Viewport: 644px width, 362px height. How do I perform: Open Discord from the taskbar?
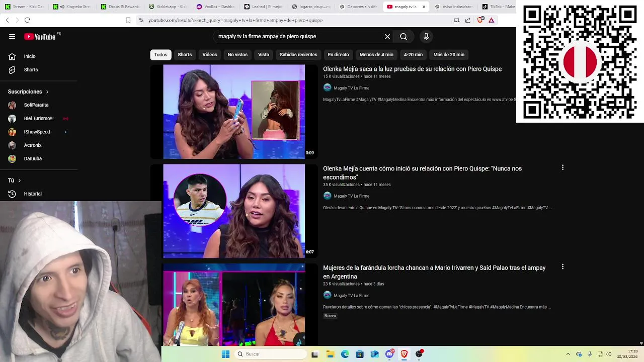(x=389, y=354)
